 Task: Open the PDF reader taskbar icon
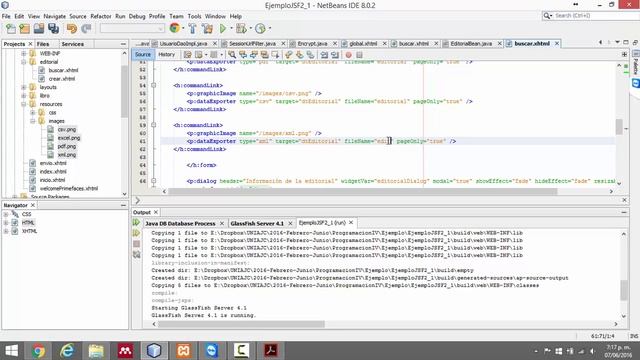tap(271, 351)
